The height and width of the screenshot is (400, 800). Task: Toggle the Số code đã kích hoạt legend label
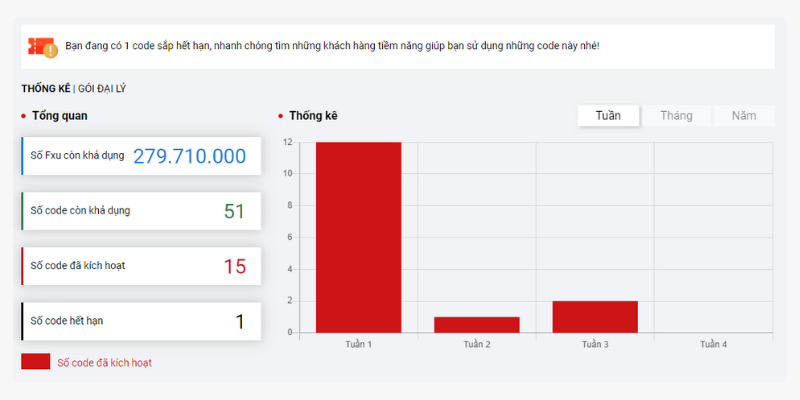point(104,363)
